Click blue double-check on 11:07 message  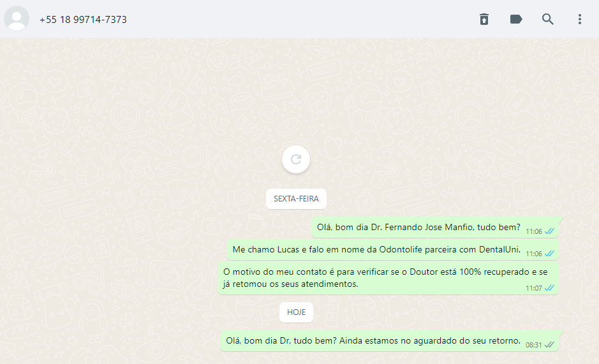549,288
